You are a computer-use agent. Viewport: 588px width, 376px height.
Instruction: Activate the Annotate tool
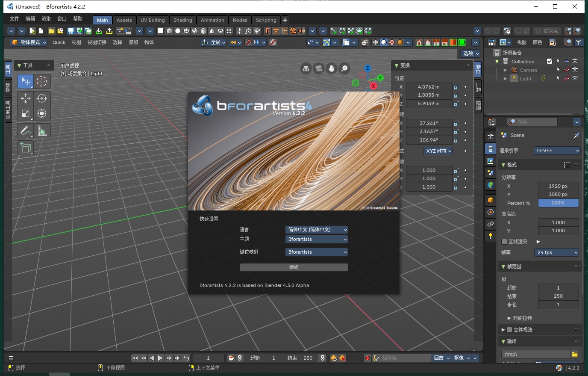[25, 130]
